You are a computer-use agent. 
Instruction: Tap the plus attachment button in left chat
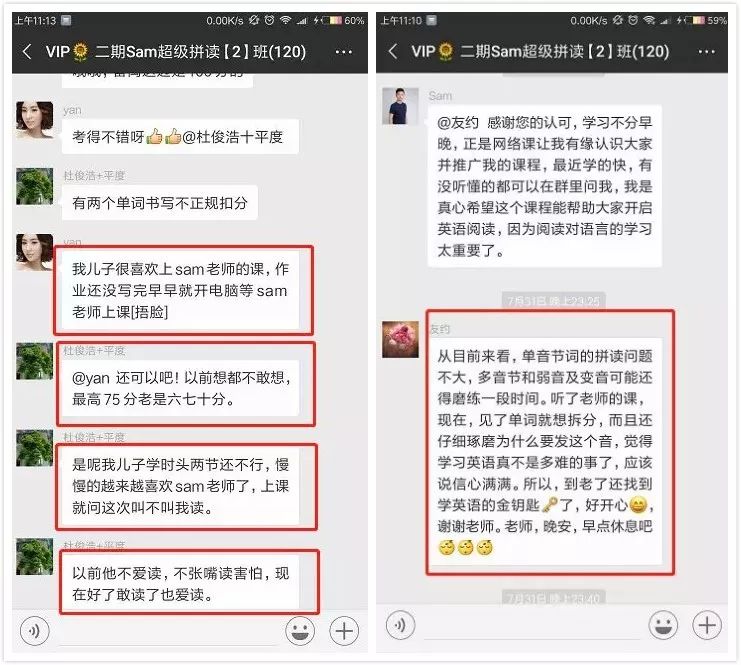coord(344,631)
